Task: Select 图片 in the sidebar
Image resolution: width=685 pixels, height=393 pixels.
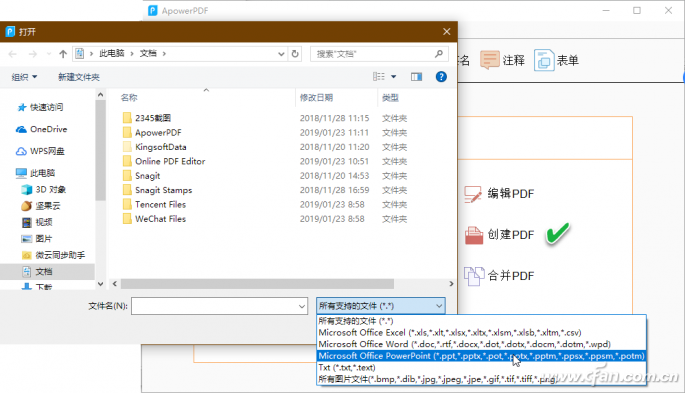Action: click(x=37, y=239)
